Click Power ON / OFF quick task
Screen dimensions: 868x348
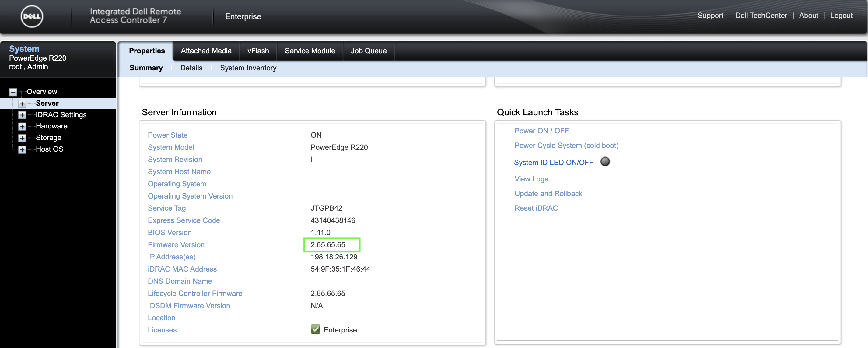[x=541, y=131]
